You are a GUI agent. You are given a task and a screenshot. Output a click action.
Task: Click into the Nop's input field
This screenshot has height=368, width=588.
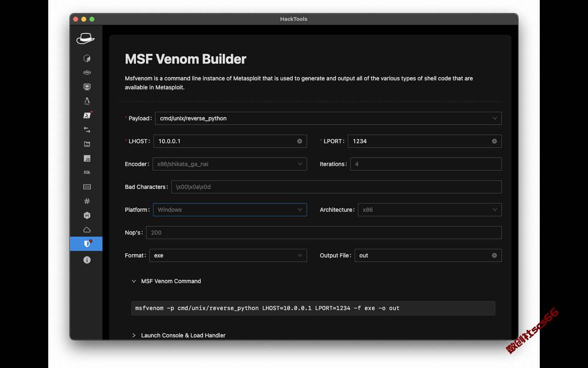tap(324, 232)
